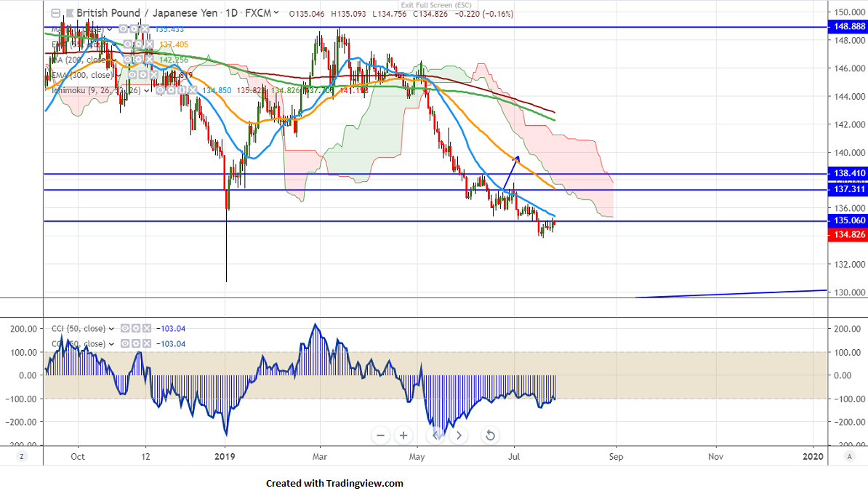Open settings of upper CCI (50, close)
This screenshot has width=868, height=491.
coord(136,329)
